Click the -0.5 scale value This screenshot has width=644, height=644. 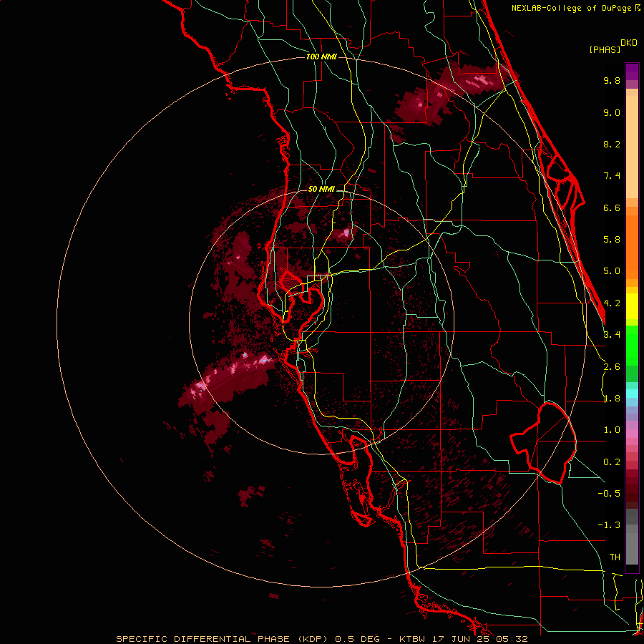tap(609, 493)
